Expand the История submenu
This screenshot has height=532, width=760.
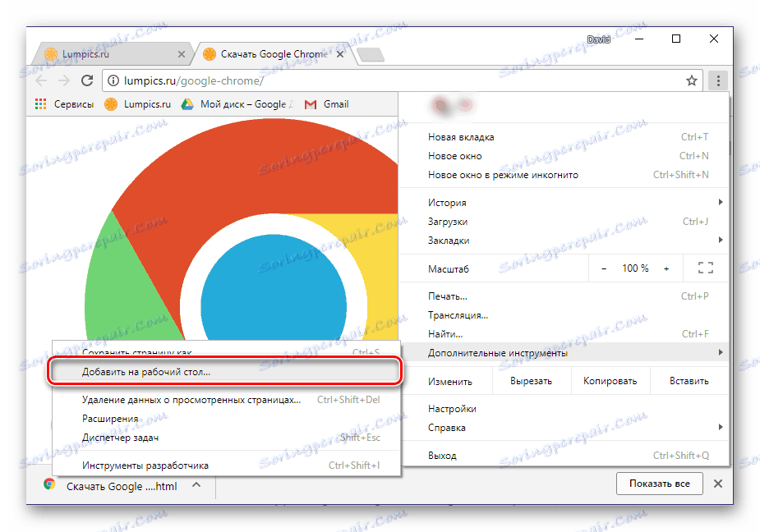[564, 203]
